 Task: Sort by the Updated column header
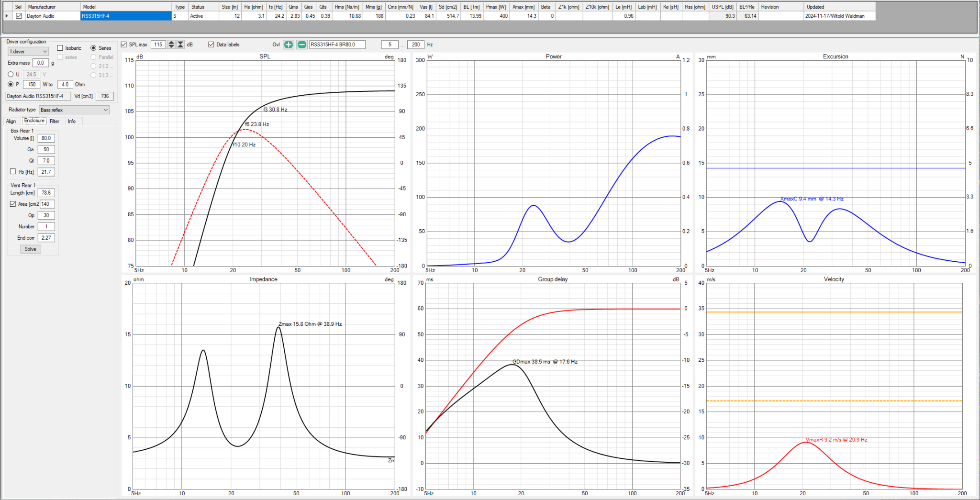(840, 7)
